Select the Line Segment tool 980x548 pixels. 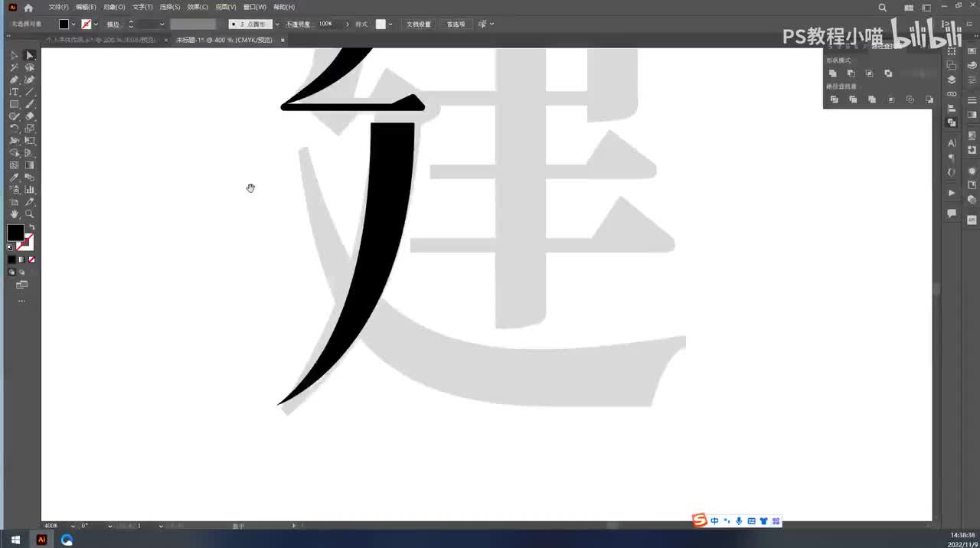pos(30,92)
